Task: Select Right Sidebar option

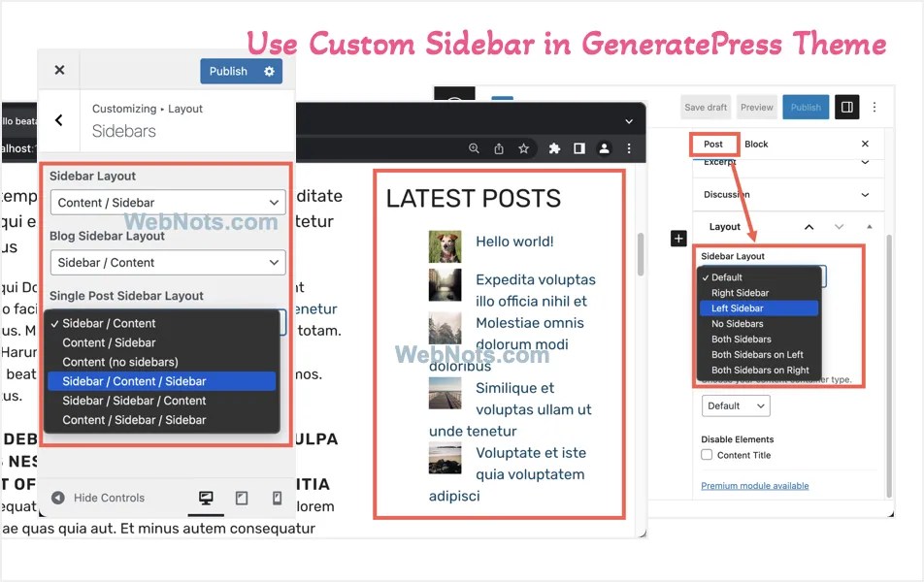Action: click(x=759, y=293)
